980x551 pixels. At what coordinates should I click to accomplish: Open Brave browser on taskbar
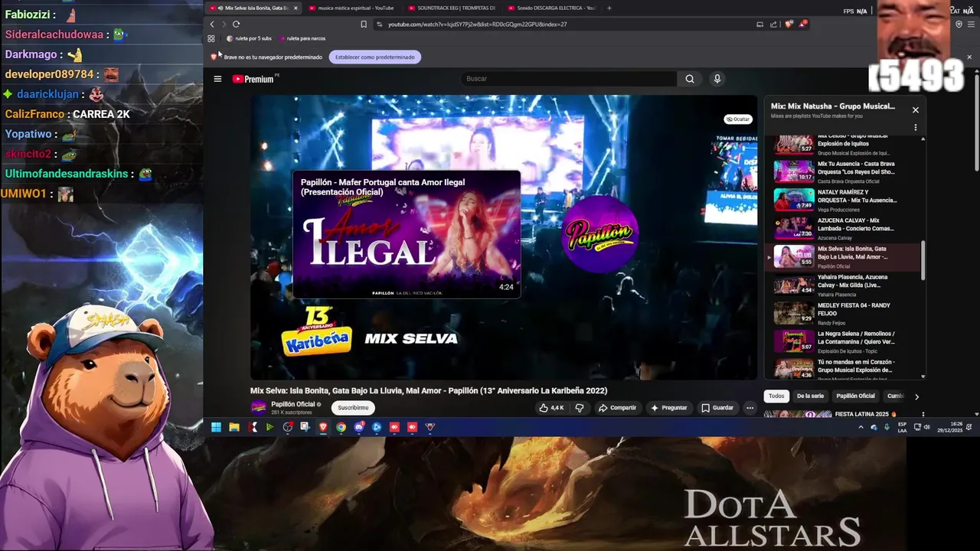323,427
